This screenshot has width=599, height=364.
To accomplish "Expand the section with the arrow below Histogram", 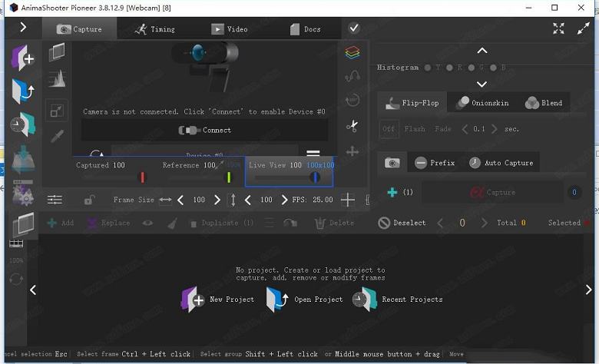I will [x=482, y=84].
